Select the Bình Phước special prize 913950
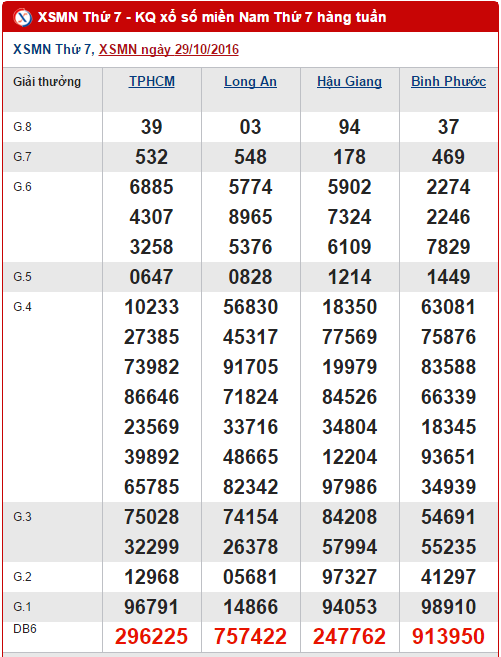The image size is (501, 657). click(449, 636)
